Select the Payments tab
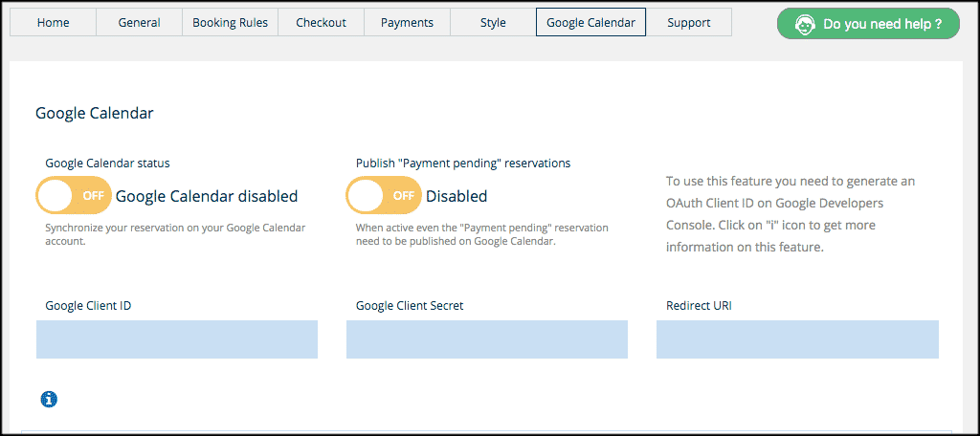Viewport: 980px width, 436px height. pos(407,23)
